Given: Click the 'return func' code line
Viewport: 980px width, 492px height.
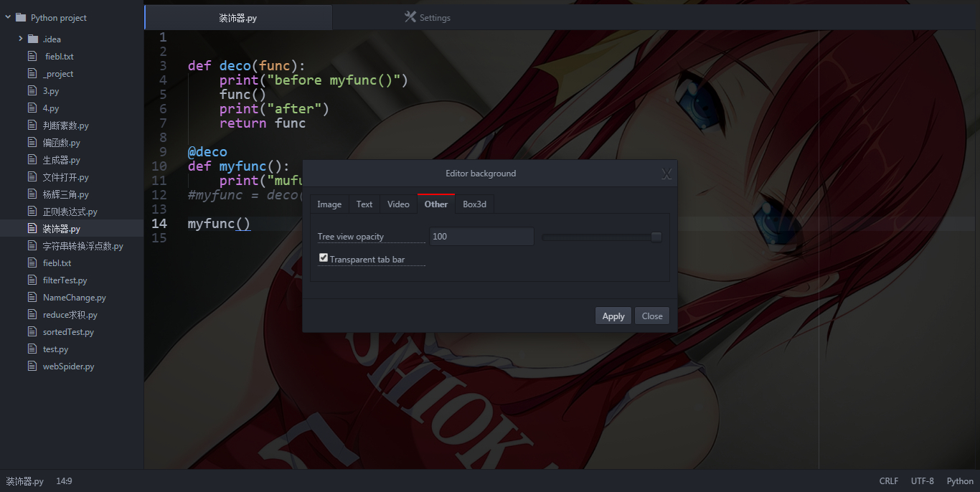Looking at the screenshot, I should (x=263, y=123).
